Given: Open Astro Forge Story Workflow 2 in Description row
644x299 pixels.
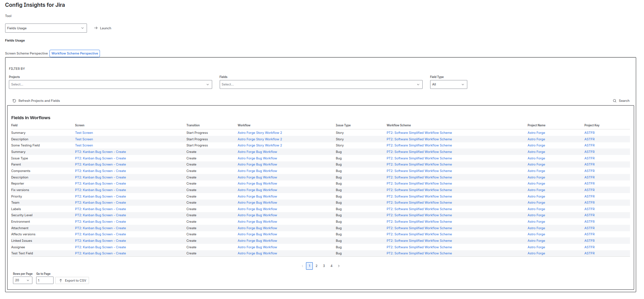Looking at the screenshot, I should (260, 139).
